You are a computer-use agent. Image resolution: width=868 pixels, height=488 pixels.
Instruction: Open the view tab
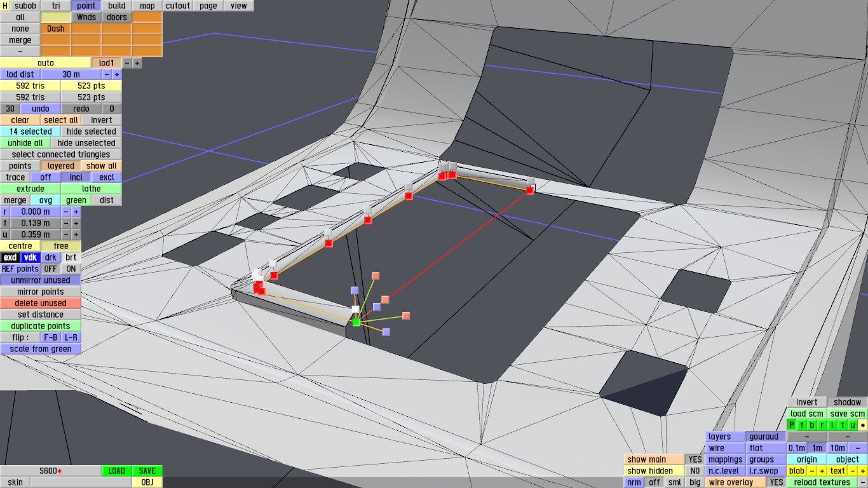tap(238, 6)
